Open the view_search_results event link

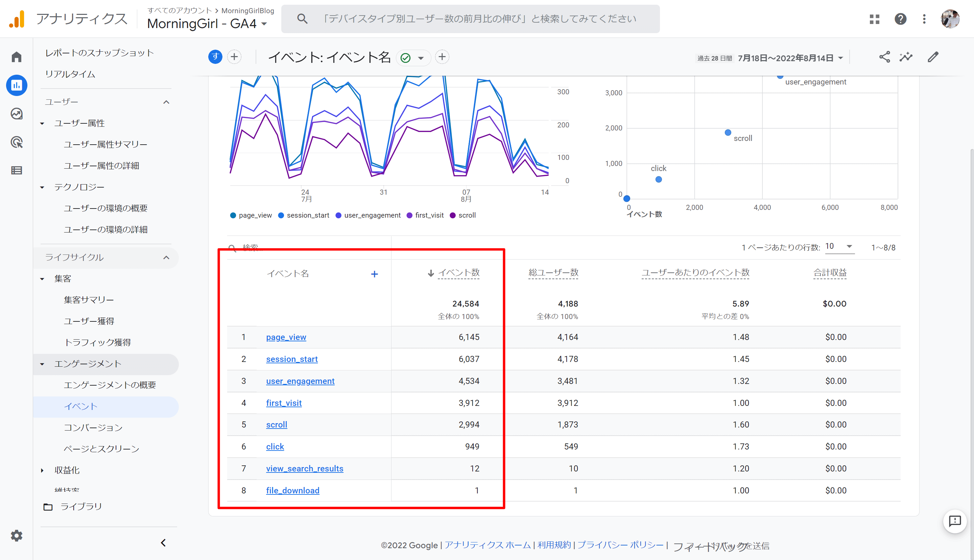(x=304, y=469)
